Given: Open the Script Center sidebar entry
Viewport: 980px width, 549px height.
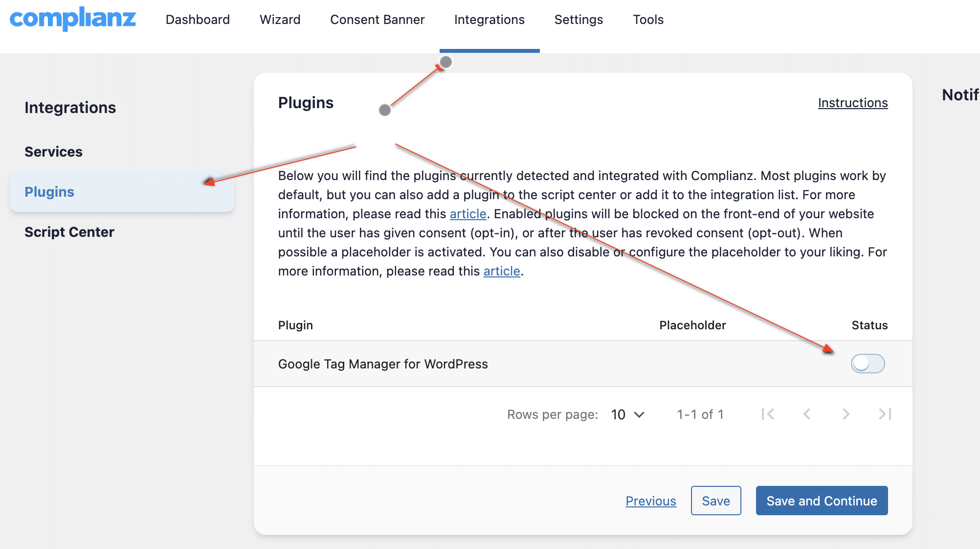Looking at the screenshot, I should click(x=69, y=232).
